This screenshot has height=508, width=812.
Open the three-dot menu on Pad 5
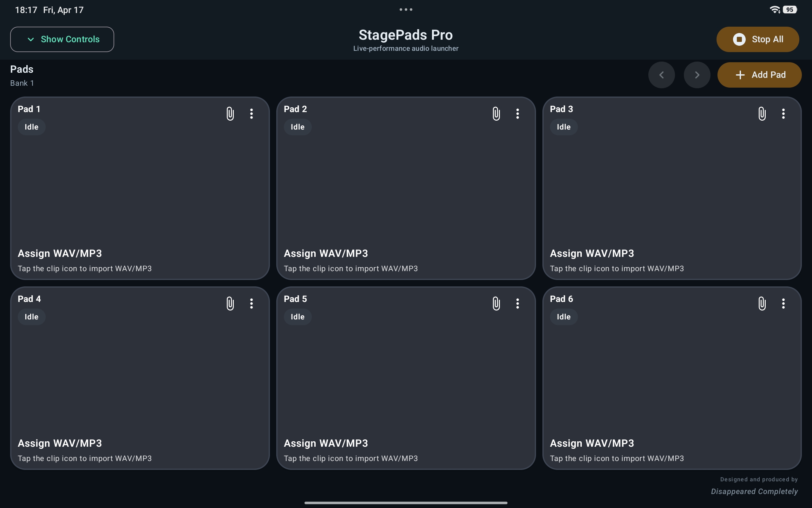pos(517,304)
